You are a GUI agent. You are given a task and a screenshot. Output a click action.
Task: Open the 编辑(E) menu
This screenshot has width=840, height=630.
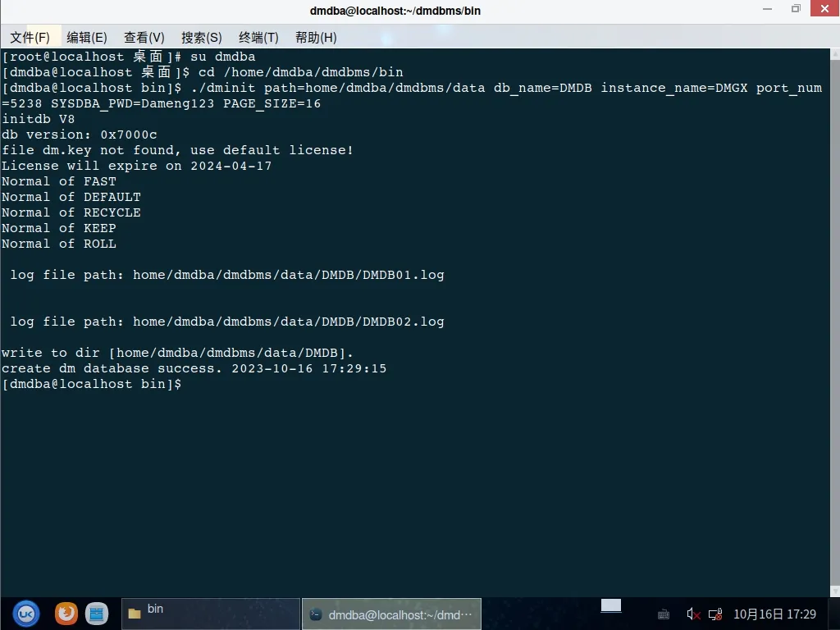[x=87, y=38]
